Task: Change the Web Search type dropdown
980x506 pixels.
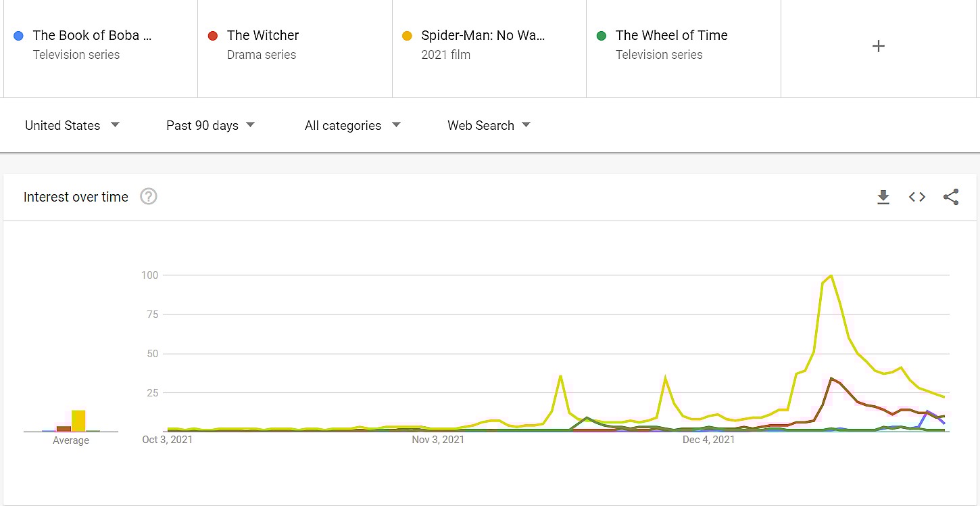Action: [x=489, y=125]
